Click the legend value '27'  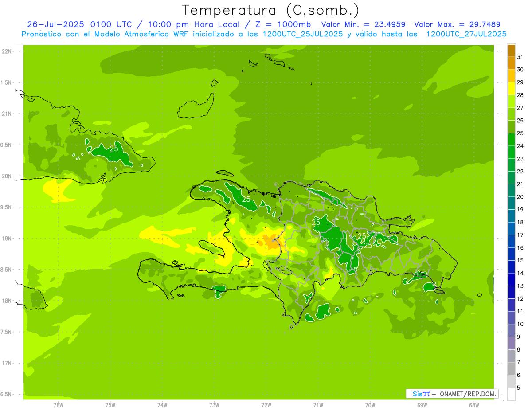(x=520, y=108)
